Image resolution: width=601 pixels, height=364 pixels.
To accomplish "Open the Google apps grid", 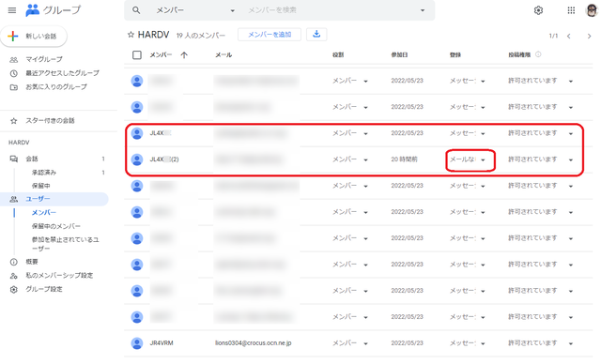I will pyautogui.click(x=571, y=10).
